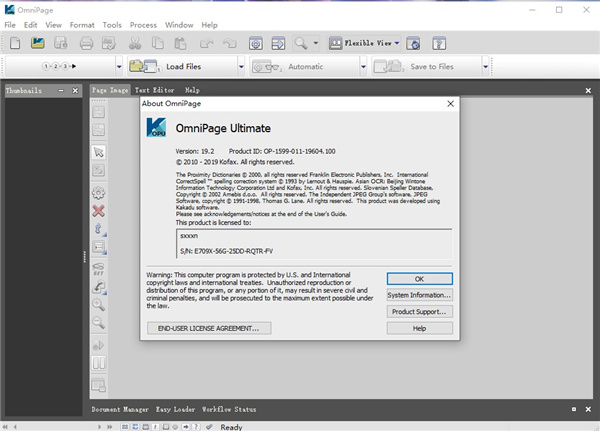
Task: Open the Format menu
Action: [82, 25]
